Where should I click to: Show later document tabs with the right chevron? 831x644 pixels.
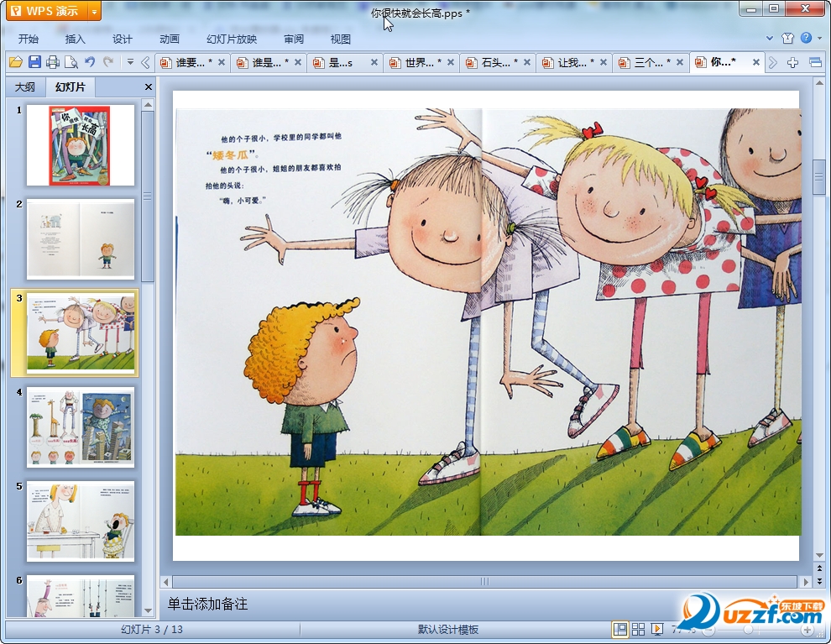773,62
